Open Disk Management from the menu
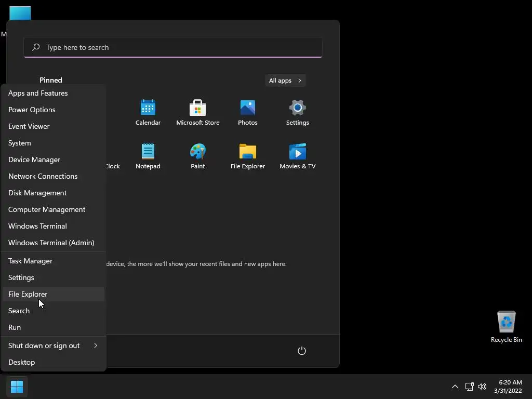 click(x=54, y=193)
